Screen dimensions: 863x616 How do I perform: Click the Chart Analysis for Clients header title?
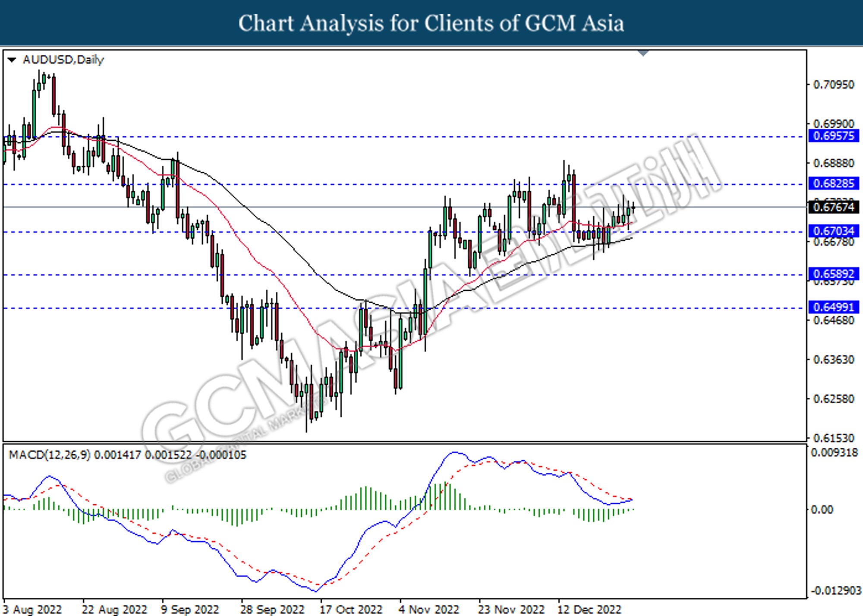pos(431,23)
